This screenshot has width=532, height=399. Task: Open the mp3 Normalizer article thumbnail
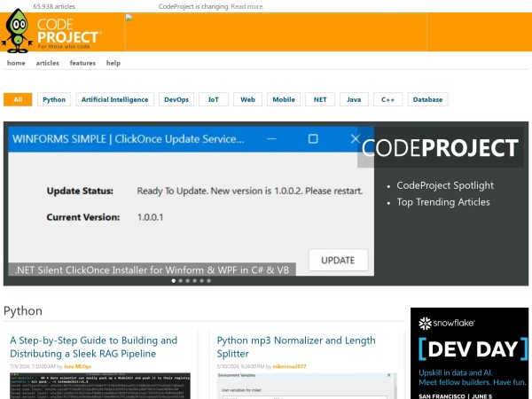coord(307,386)
